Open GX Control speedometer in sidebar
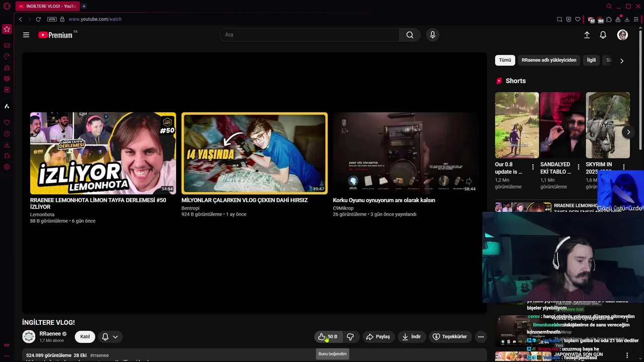Image resolution: width=644 pixels, height=362 pixels. pyautogui.click(x=7, y=57)
